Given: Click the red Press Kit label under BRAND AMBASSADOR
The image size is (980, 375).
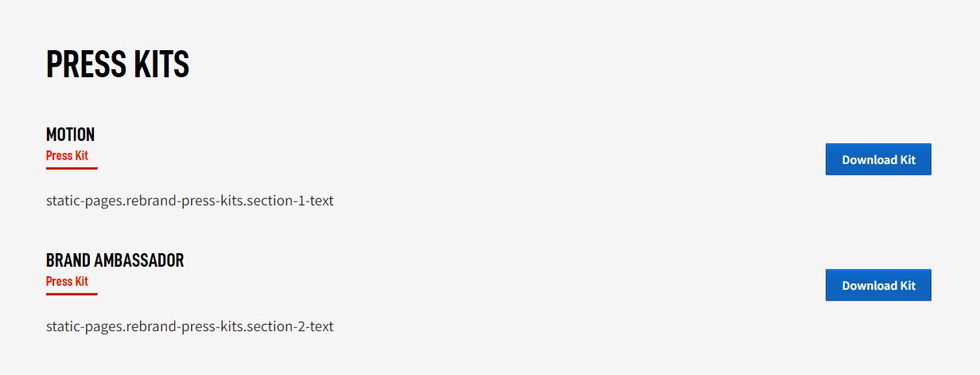Looking at the screenshot, I should (67, 281).
